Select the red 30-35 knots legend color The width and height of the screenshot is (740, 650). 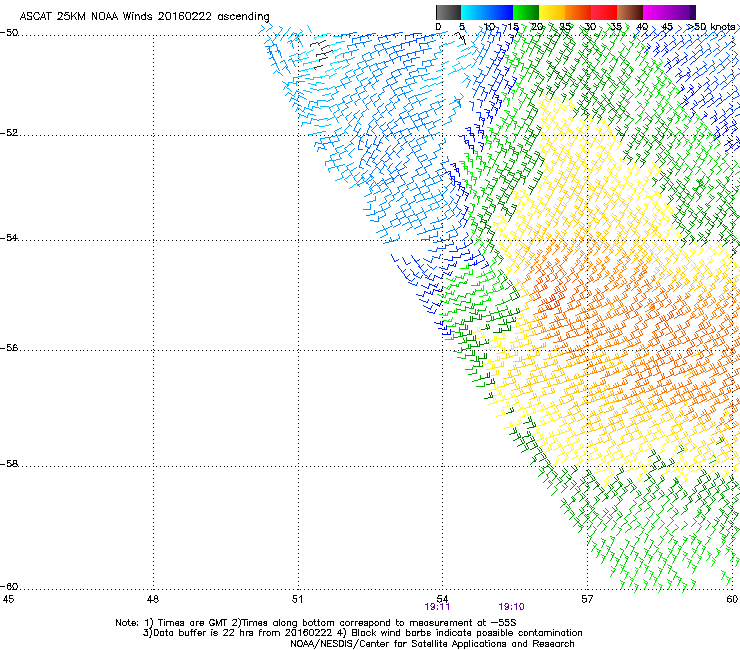tap(604, 12)
